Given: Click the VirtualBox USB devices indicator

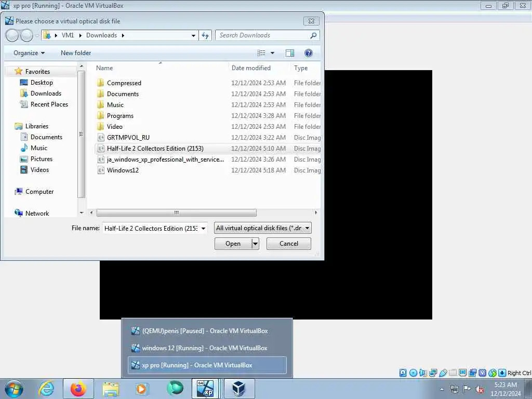Looking at the screenshot, I should 443,373.
